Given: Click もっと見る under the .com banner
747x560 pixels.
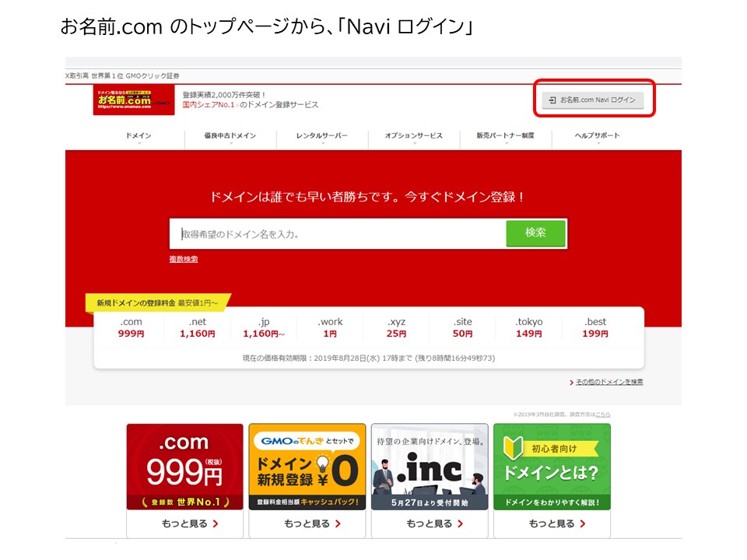Looking at the screenshot, I should tap(190, 523).
